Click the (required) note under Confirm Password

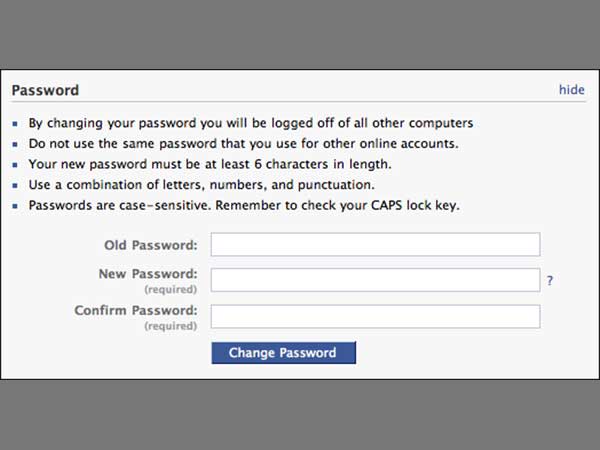tap(170, 326)
